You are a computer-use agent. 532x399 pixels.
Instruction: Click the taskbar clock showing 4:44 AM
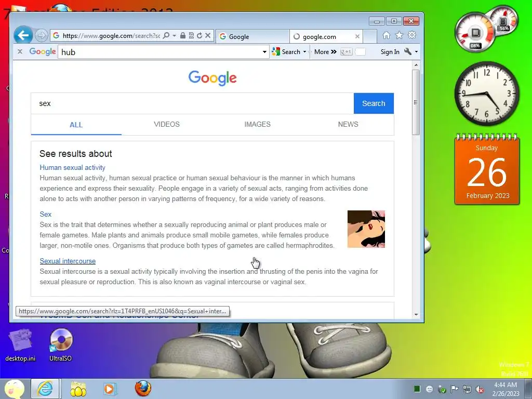tap(506, 389)
